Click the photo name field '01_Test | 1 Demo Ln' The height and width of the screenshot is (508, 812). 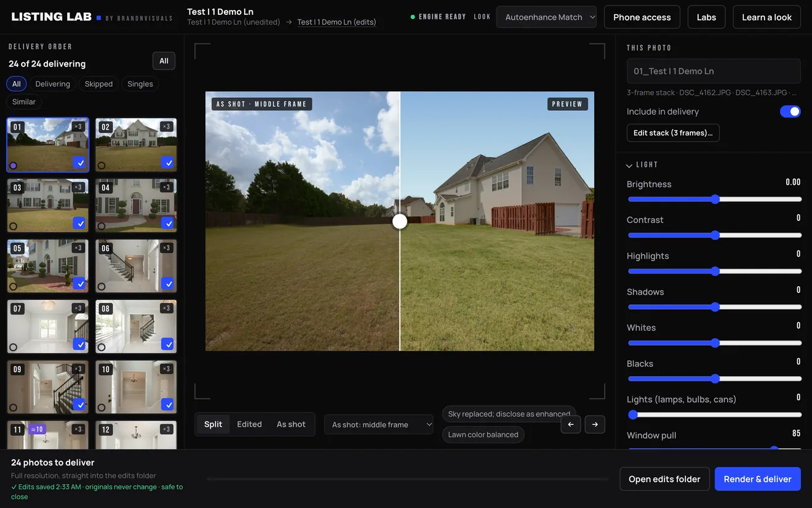point(714,71)
